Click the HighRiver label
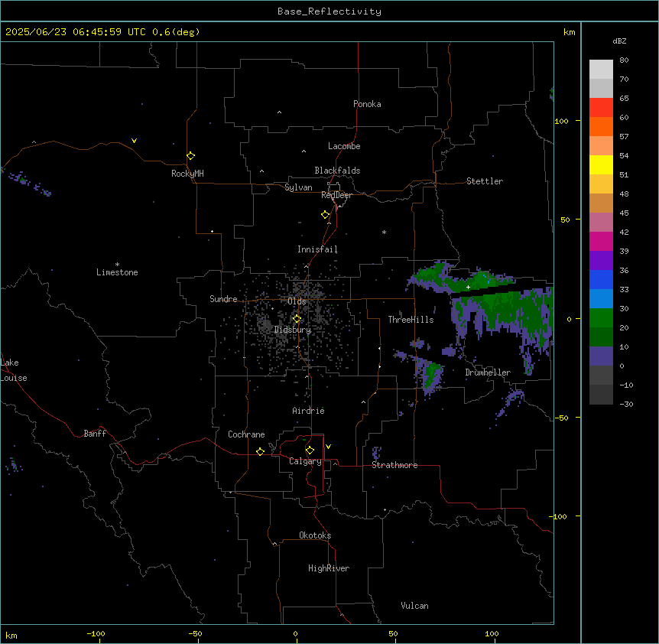The image size is (659, 644). point(329,568)
